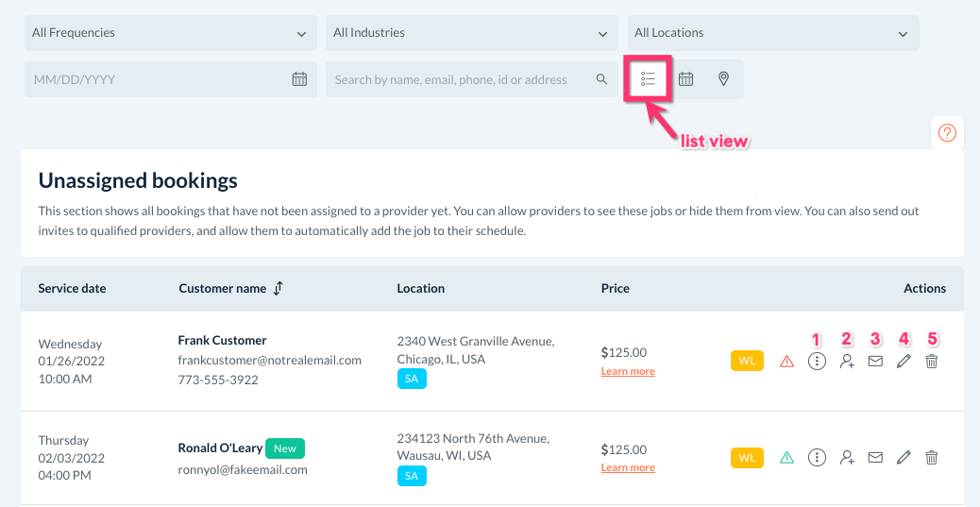This screenshot has height=507, width=980.
Task: Delete Ronald O'Leary's booking
Action: coord(932,458)
